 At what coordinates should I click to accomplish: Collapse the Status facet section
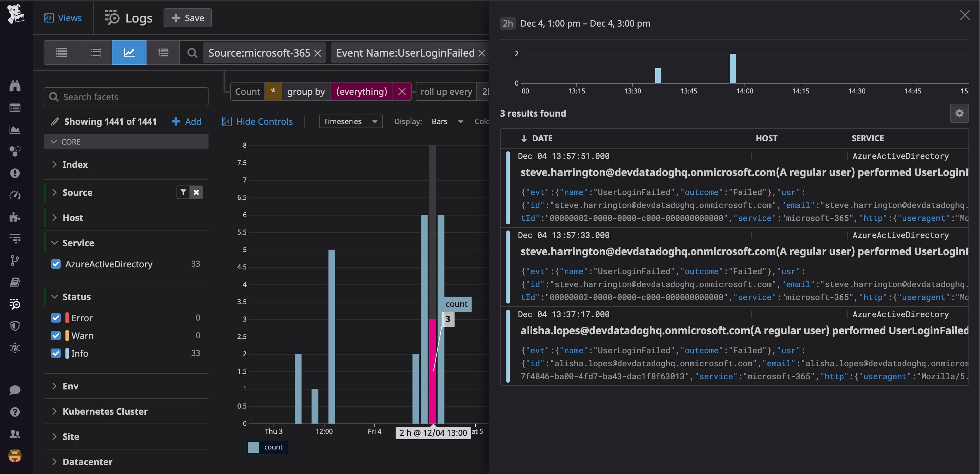(55, 297)
